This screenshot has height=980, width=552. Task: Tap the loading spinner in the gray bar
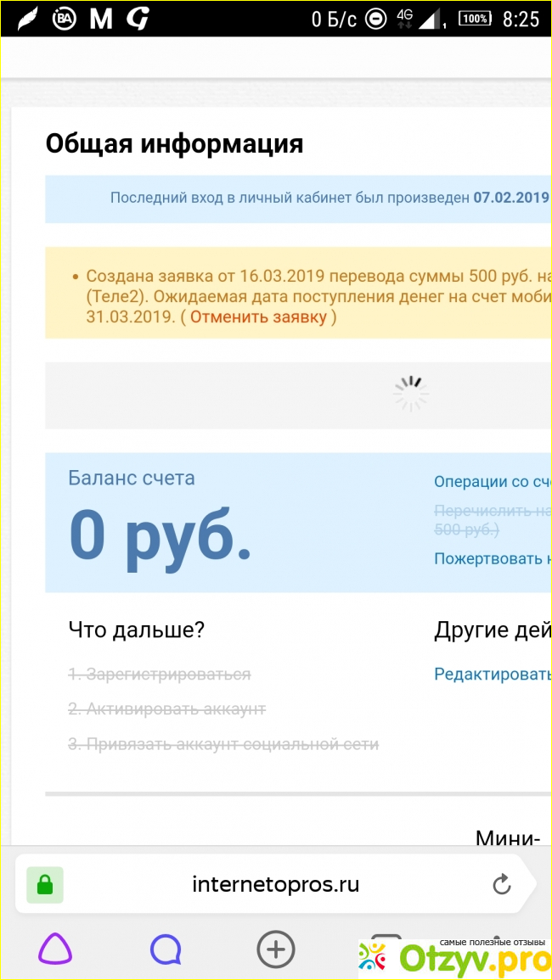tap(410, 395)
